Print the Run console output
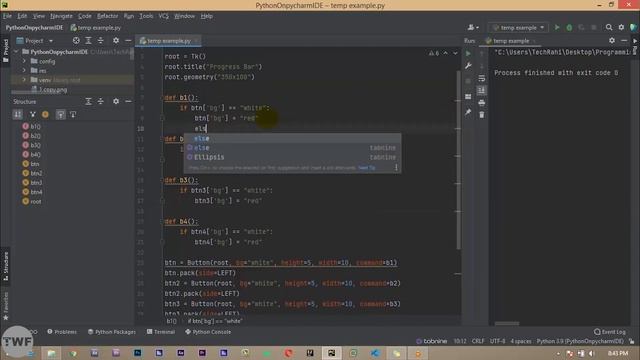The image size is (640, 360). click(x=482, y=102)
